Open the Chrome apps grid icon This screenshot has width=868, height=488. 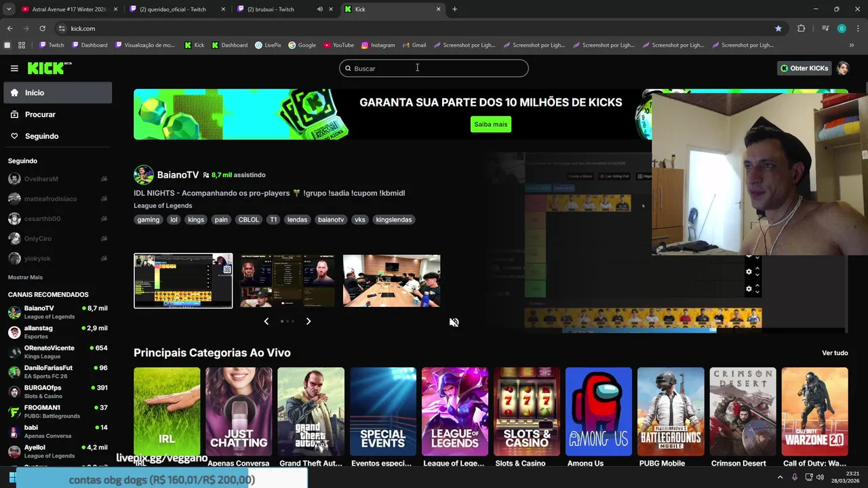22,45
